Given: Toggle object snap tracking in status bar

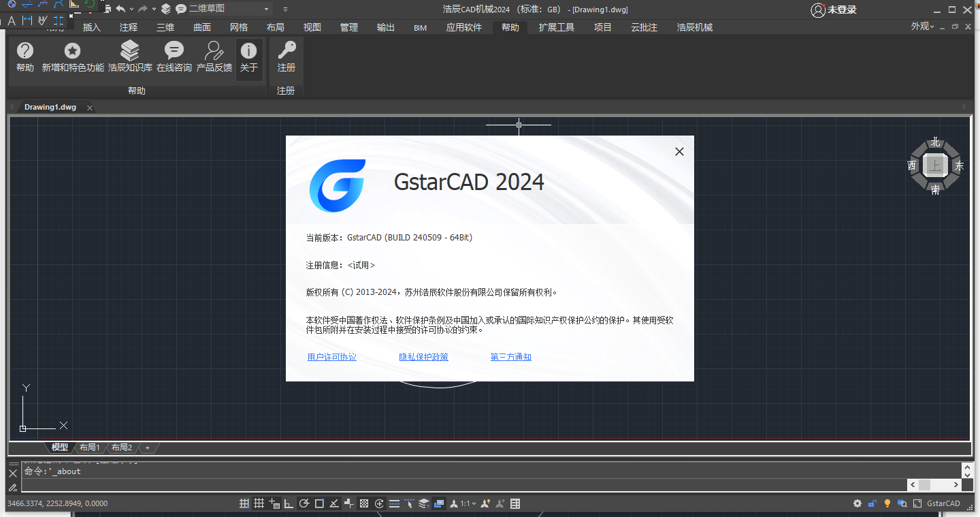Looking at the screenshot, I should point(334,503).
